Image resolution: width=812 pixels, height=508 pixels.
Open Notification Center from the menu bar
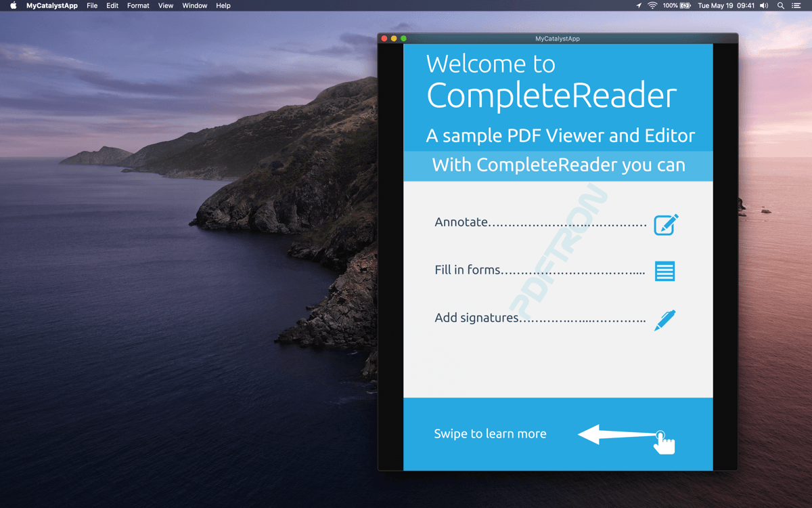coord(796,5)
